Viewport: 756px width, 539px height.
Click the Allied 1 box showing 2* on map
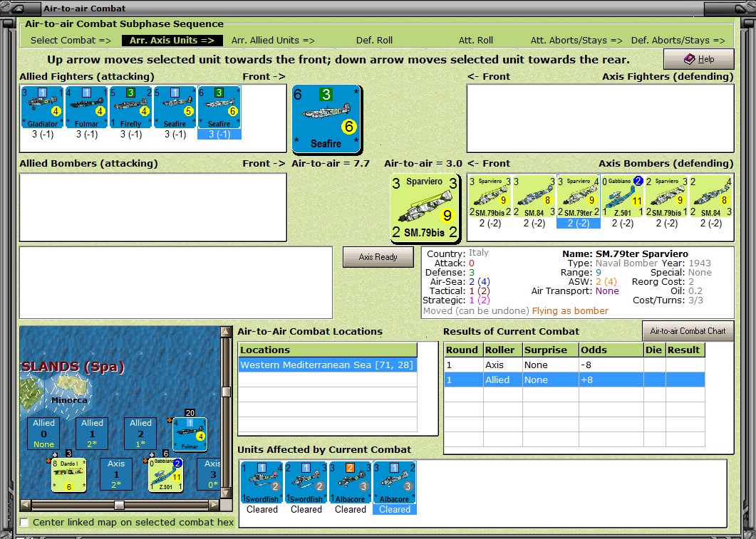pos(92,434)
